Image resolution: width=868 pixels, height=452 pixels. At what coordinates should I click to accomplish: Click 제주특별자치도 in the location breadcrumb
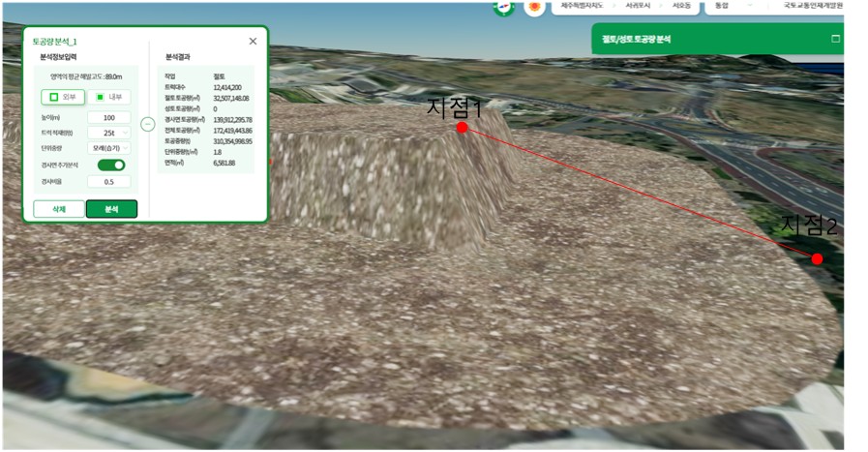click(x=582, y=6)
